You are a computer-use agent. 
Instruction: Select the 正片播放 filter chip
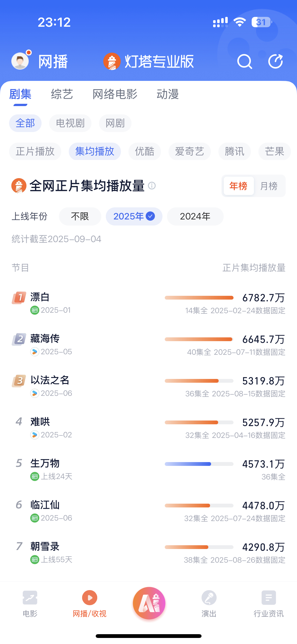pos(35,151)
